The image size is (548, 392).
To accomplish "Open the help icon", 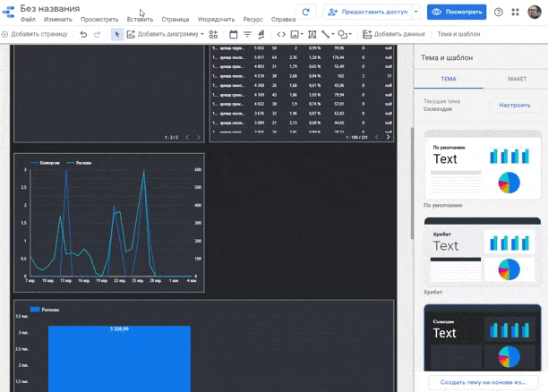I will pos(499,13).
